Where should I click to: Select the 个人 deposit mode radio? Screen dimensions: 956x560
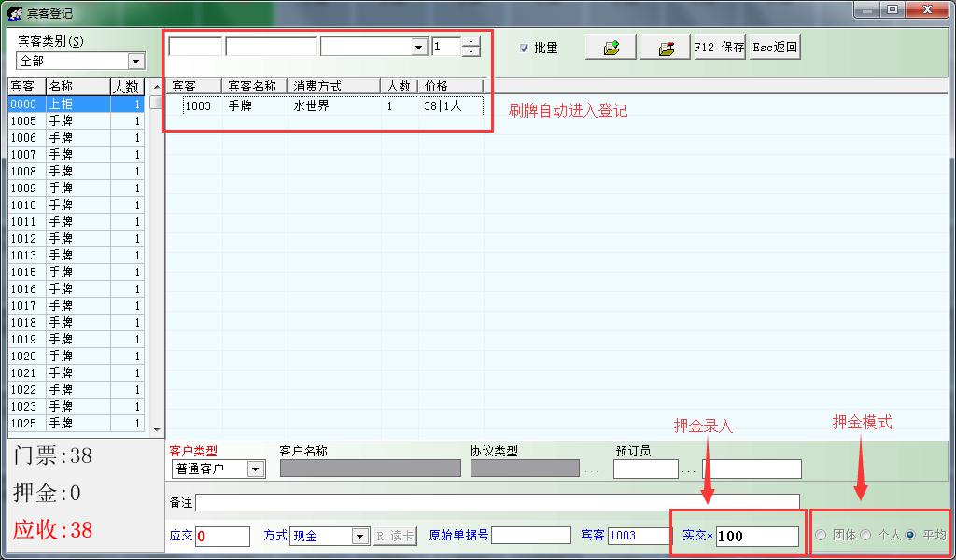point(865,535)
